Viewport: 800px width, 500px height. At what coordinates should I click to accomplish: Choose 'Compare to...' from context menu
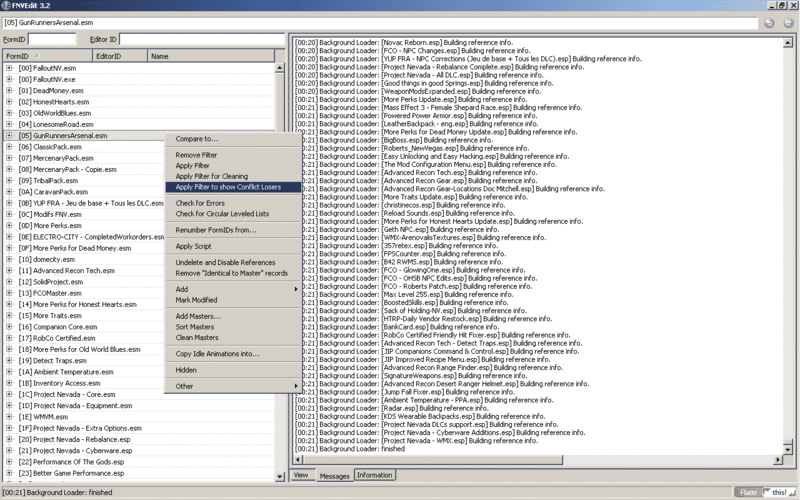coord(233,139)
